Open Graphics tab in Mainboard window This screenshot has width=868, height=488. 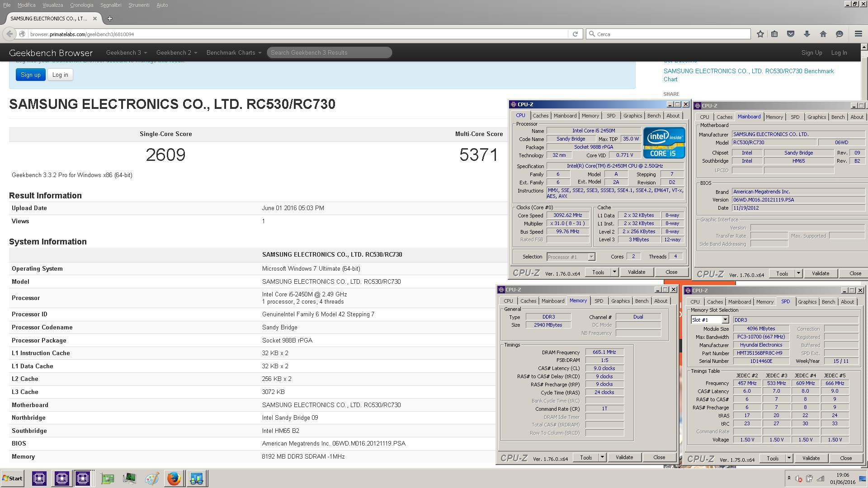tap(816, 117)
